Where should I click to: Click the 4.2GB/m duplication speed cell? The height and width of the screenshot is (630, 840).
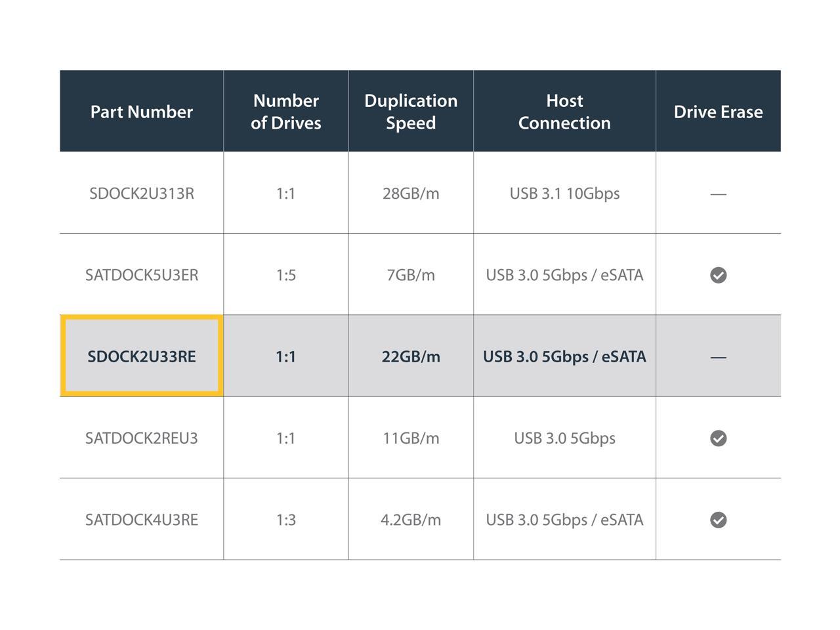tap(411, 520)
